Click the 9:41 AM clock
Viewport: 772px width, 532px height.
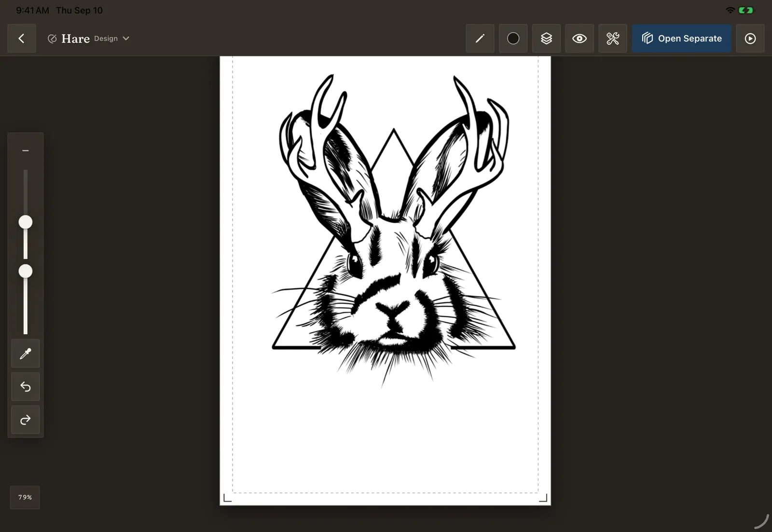32,10
